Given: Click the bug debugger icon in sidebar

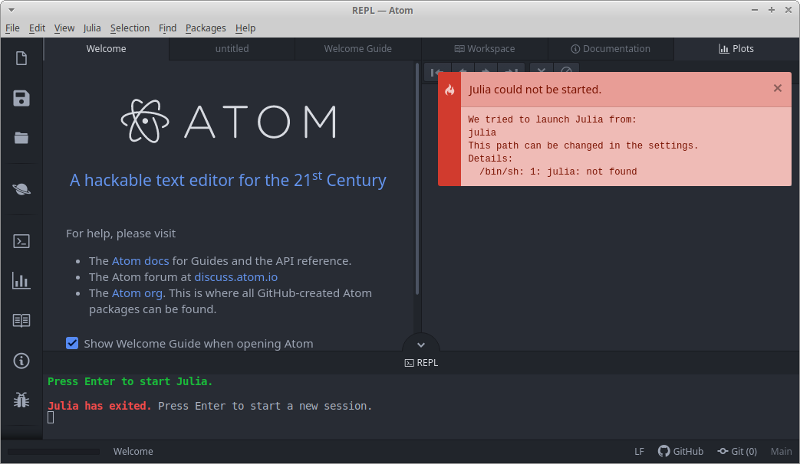Looking at the screenshot, I should pos(21,400).
